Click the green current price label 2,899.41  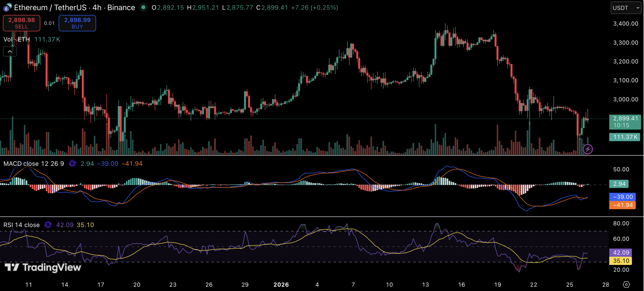(625, 118)
